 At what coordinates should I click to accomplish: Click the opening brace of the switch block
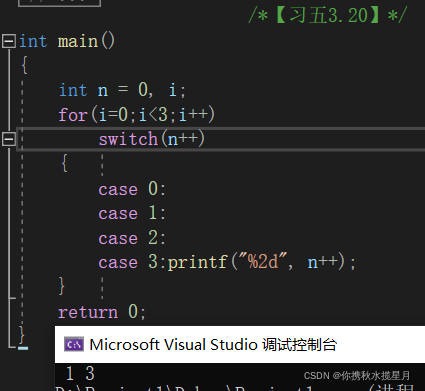coord(64,163)
